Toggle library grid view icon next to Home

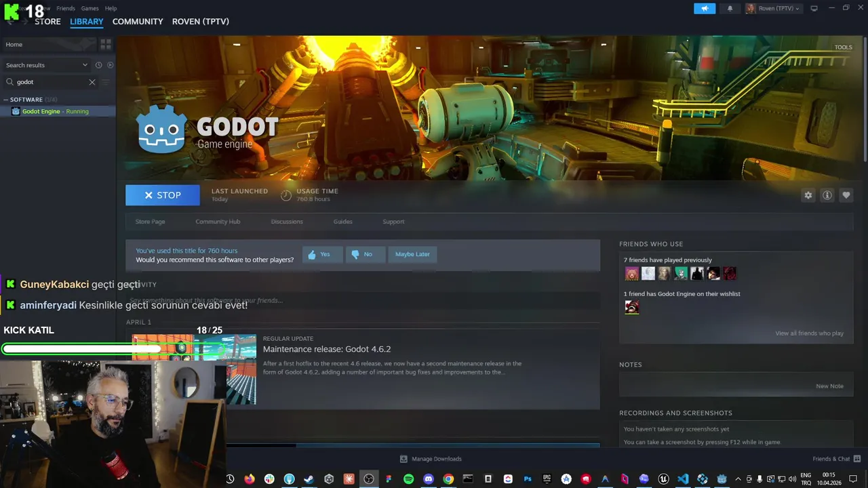tap(106, 44)
